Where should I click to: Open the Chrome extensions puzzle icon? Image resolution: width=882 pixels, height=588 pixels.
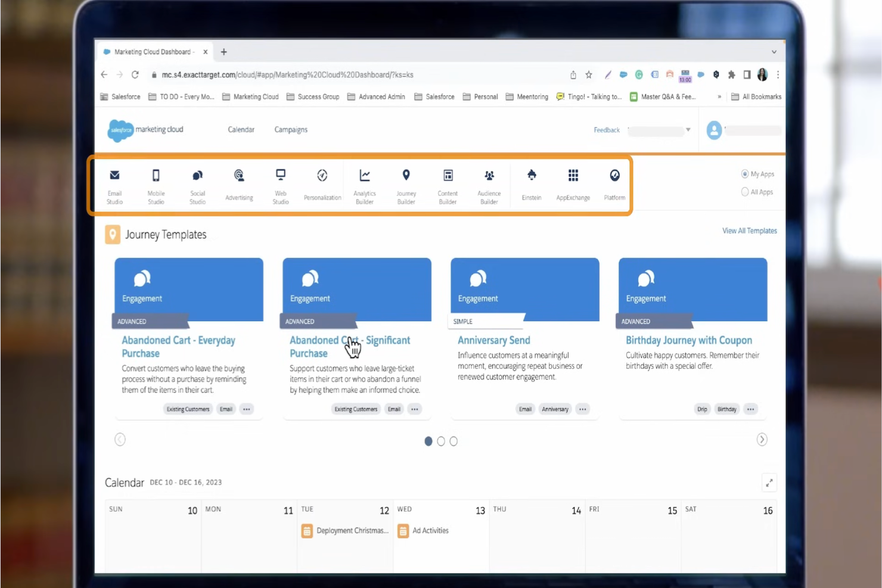coord(731,74)
